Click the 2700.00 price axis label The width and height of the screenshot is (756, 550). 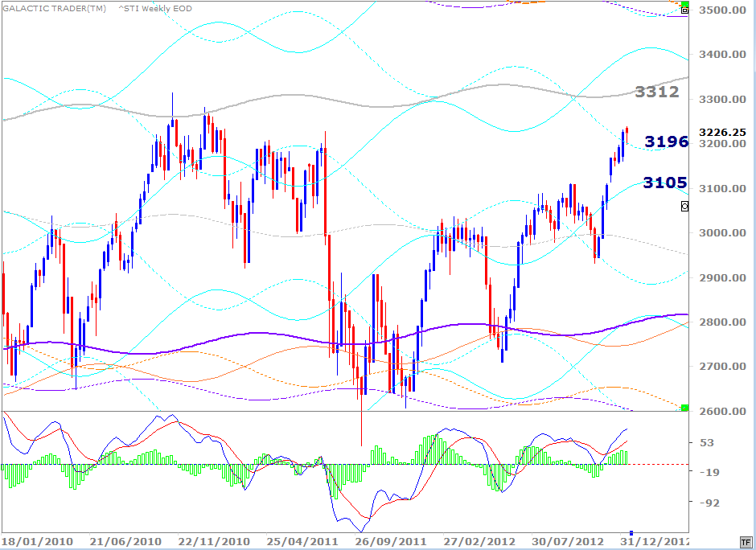[x=723, y=366]
